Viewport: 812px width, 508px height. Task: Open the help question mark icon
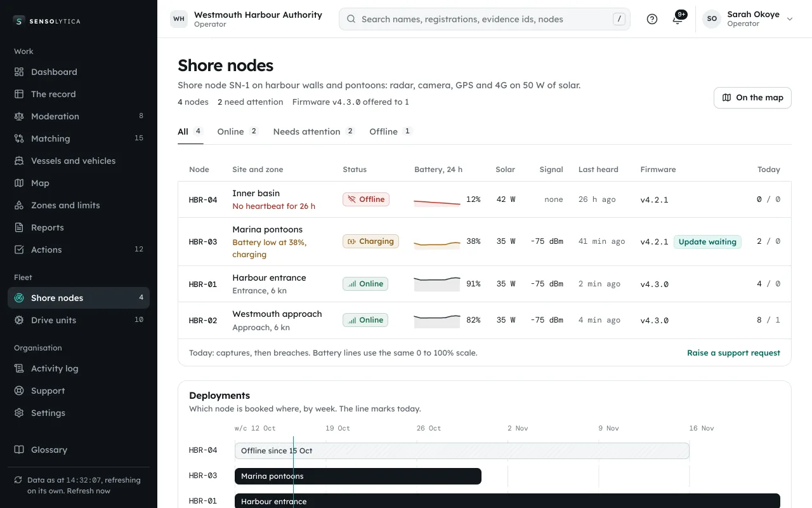(x=652, y=19)
